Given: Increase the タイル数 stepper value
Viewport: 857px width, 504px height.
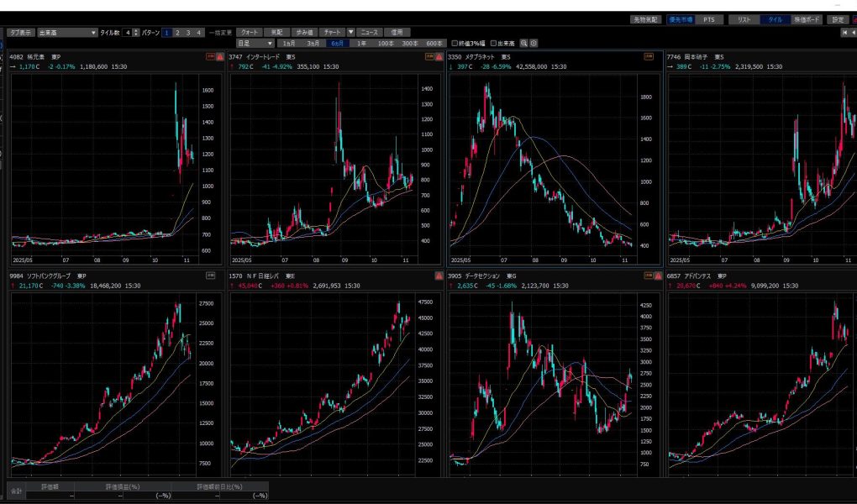Looking at the screenshot, I should pos(136,30).
